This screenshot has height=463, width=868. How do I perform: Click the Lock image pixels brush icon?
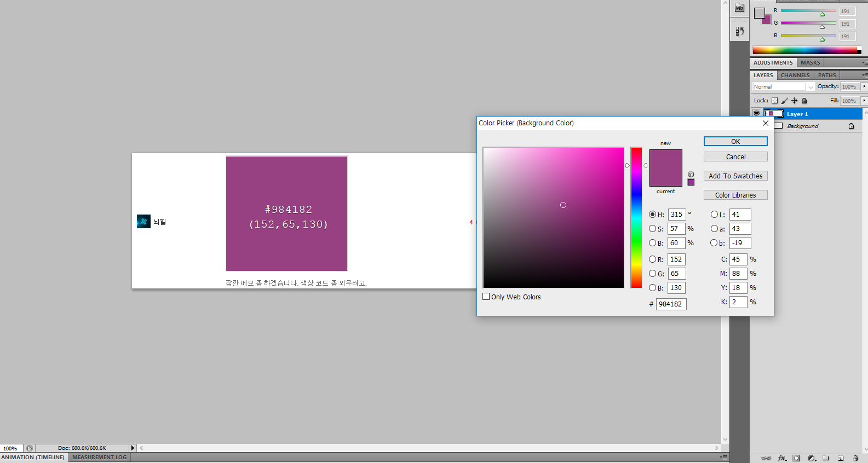click(x=784, y=101)
